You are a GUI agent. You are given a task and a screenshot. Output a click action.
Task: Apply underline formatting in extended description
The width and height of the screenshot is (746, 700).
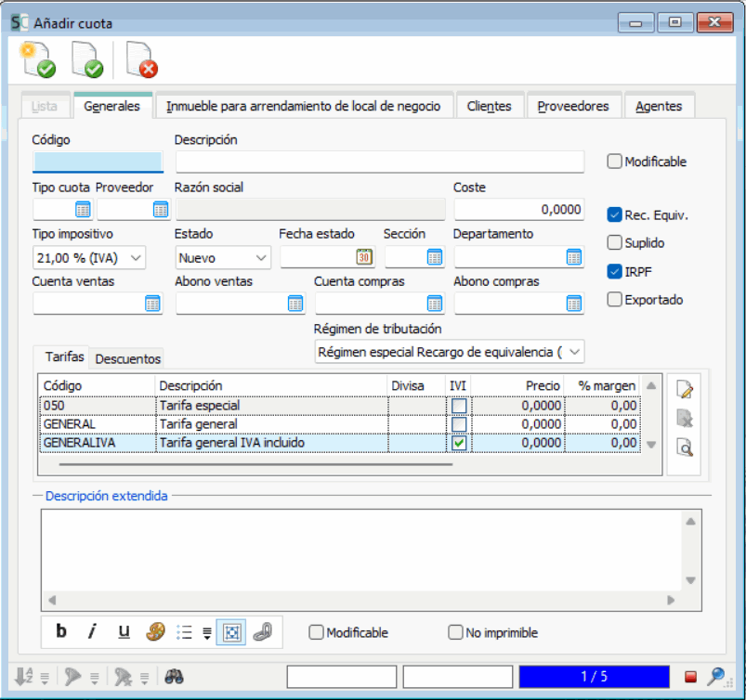click(x=124, y=631)
